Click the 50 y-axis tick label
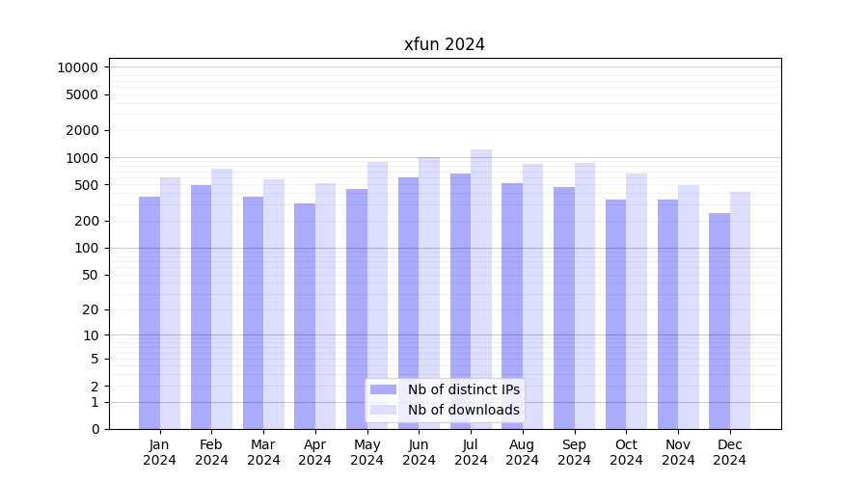This screenshot has height=482, width=868. click(89, 275)
